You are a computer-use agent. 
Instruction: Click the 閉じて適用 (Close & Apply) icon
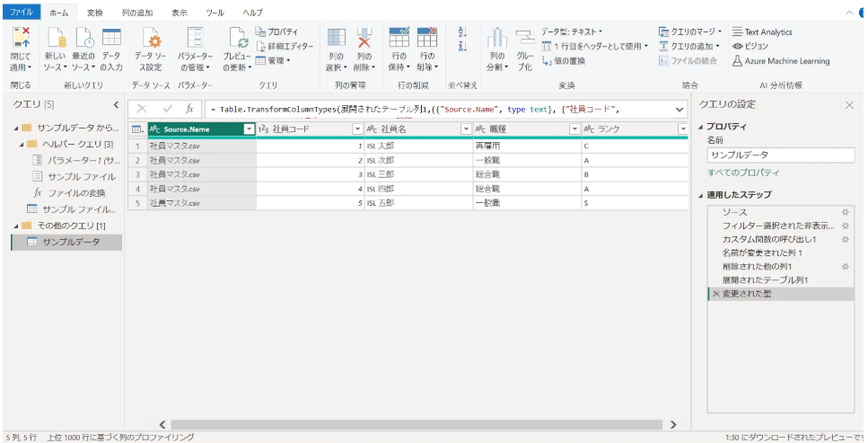click(x=21, y=38)
